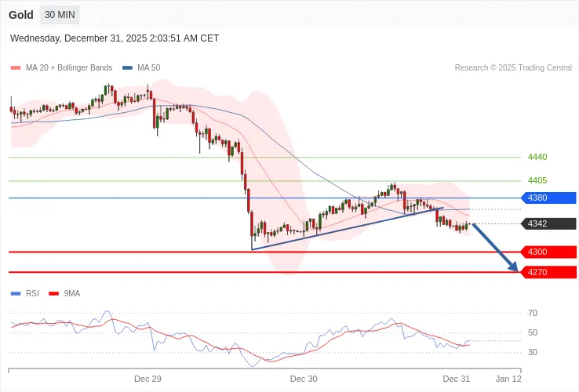579x392 pixels.
Task: Select the black 4342 current price tag
Action: click(549, 224)
